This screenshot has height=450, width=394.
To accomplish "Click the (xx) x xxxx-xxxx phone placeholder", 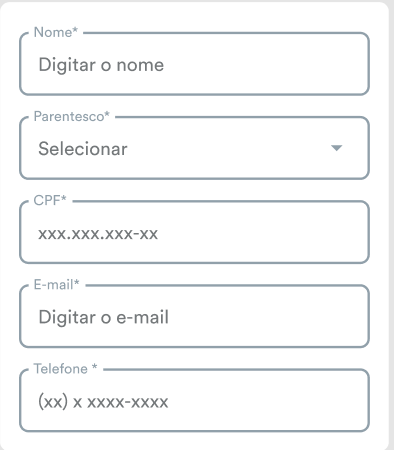I will (x=103, y=402).
